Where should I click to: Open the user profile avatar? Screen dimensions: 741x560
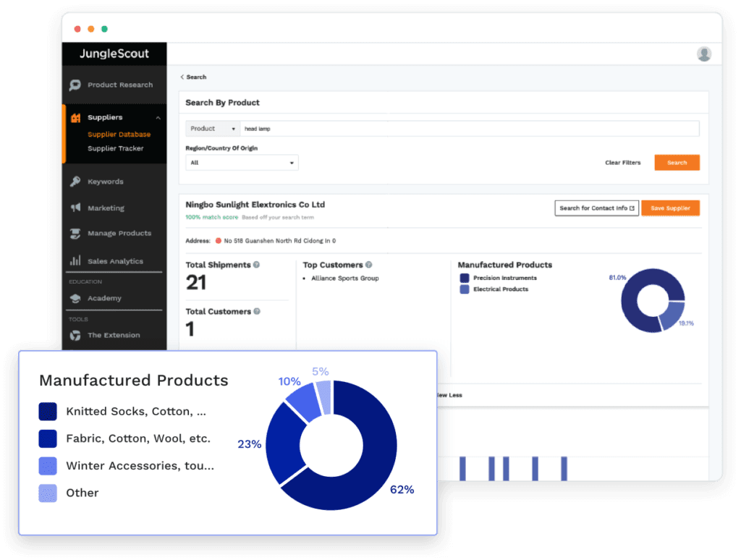[x=703, y=54]
